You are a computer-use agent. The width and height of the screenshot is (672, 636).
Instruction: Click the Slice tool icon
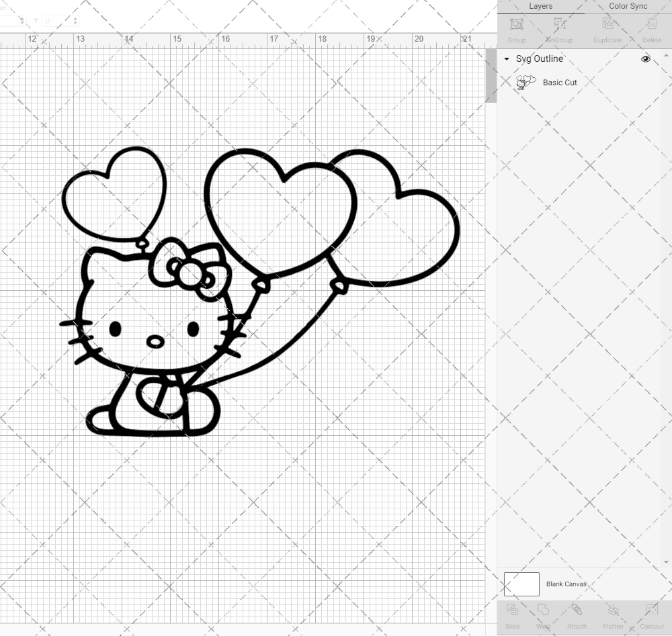[512, 610]
